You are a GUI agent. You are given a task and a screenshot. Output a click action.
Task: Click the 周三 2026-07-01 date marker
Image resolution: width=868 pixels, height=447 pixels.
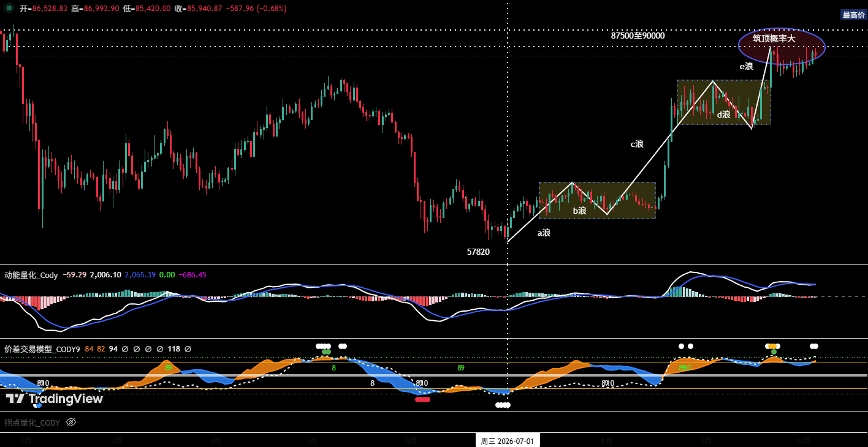point(508,440)
